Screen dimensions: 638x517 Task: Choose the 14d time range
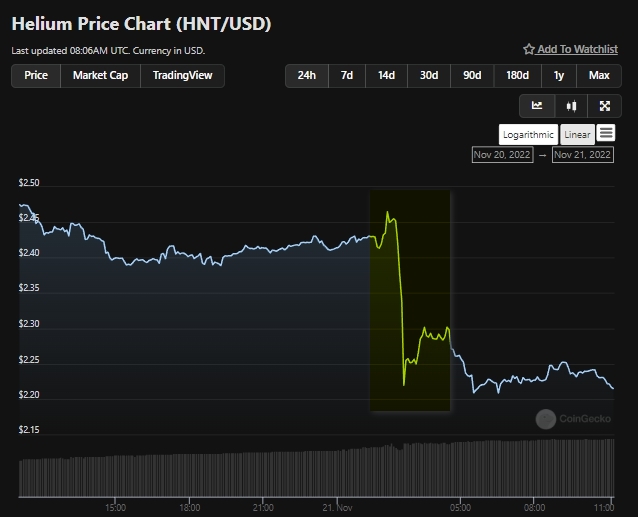coord(386,75)
